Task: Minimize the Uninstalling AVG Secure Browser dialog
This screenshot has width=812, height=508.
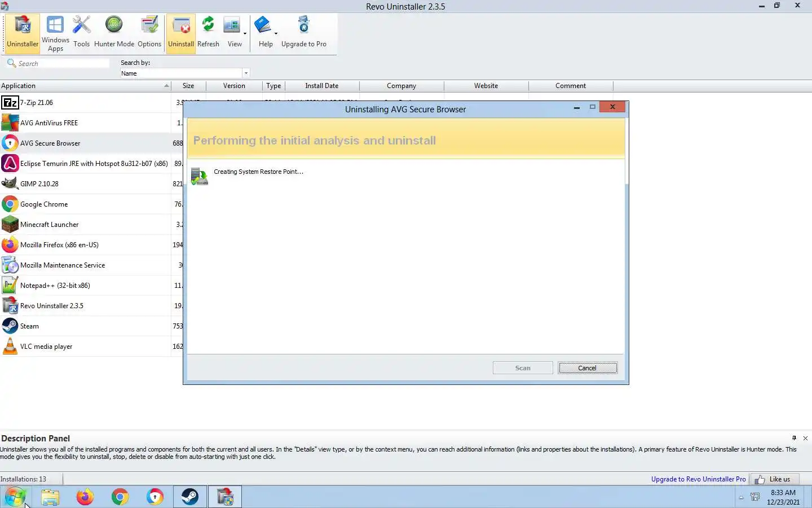Action: pos(577,107)
